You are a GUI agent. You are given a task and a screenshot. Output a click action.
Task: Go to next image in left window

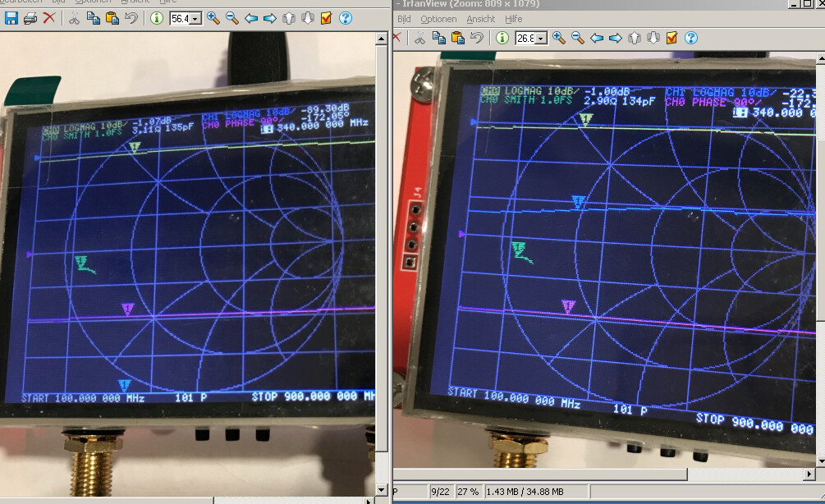tap(270, 18)
